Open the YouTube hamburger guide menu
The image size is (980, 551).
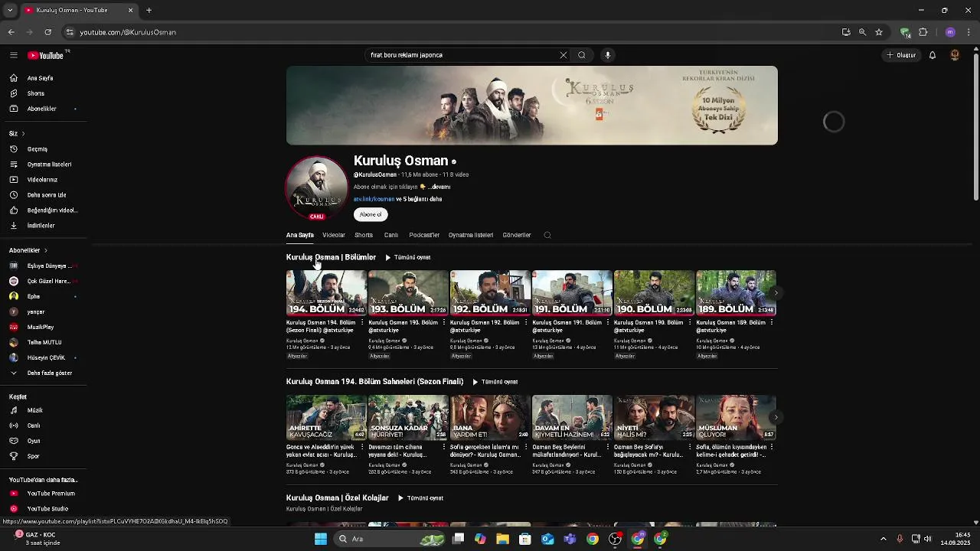click(13, 55)
